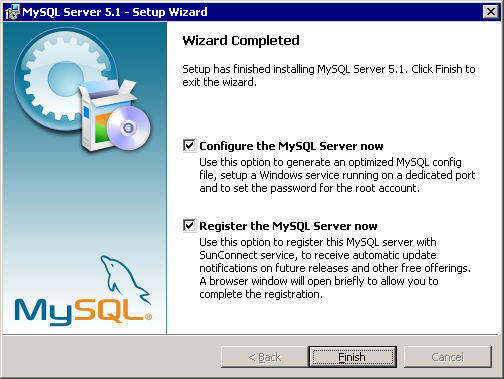Screen dimensions: 504x379
Task: Click the 'Register the MySQL Server now' label
Action: pyautogui.click(x=288, y=226)
